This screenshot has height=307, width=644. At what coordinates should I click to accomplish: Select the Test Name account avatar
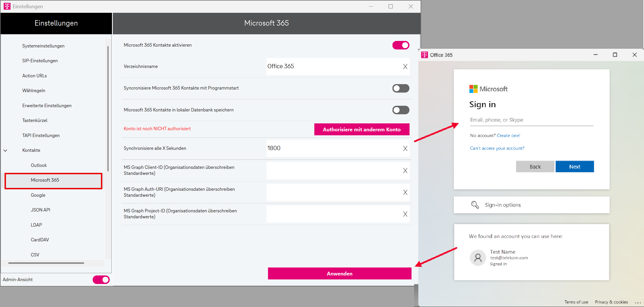click(x=478, y=258)
